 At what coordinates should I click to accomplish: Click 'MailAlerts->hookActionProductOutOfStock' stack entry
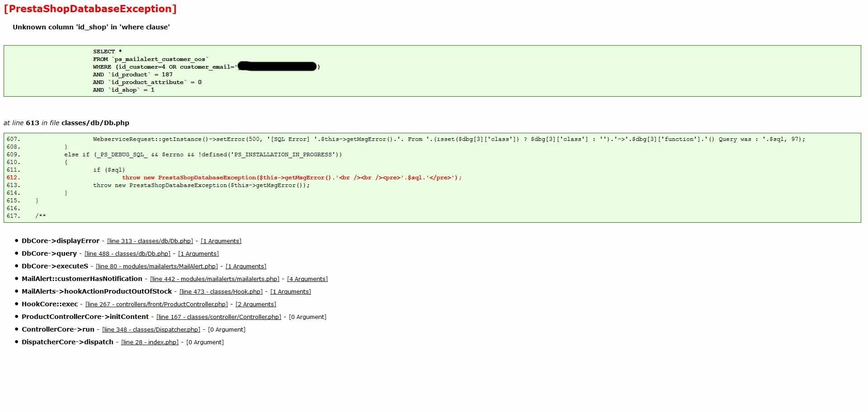(97, 292)
